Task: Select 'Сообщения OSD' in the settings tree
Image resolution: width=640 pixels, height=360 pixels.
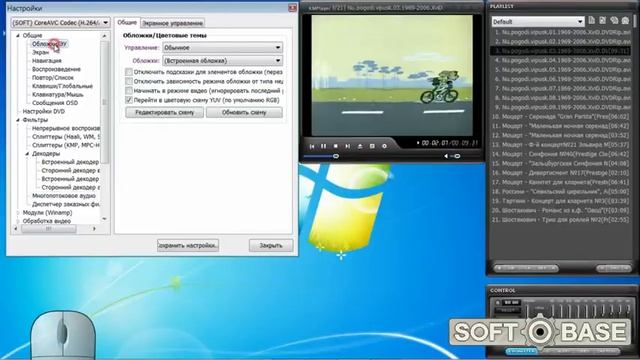Action: (55, 103)
